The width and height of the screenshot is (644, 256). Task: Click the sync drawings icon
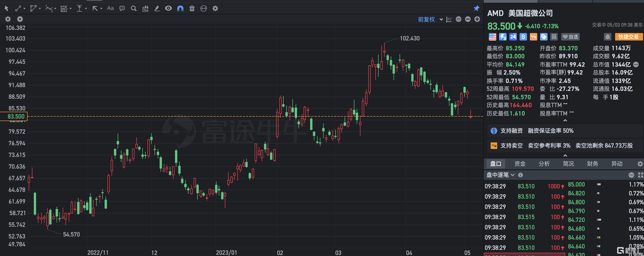point(204,8)
